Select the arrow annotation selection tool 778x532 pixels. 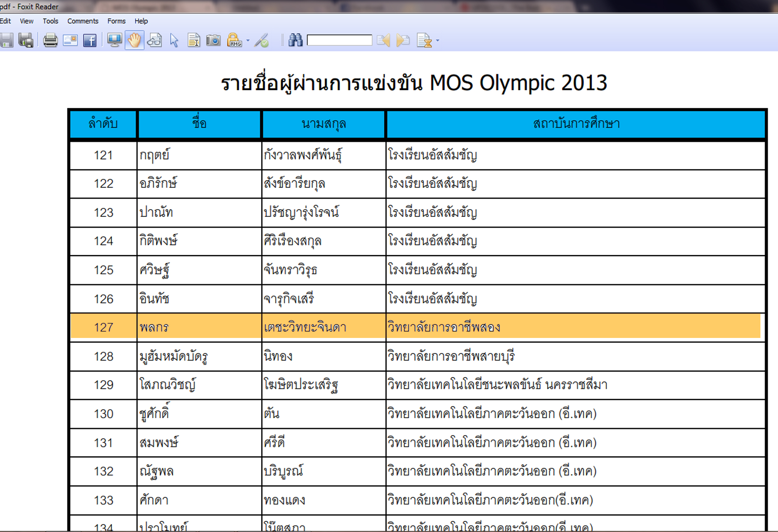174,40
